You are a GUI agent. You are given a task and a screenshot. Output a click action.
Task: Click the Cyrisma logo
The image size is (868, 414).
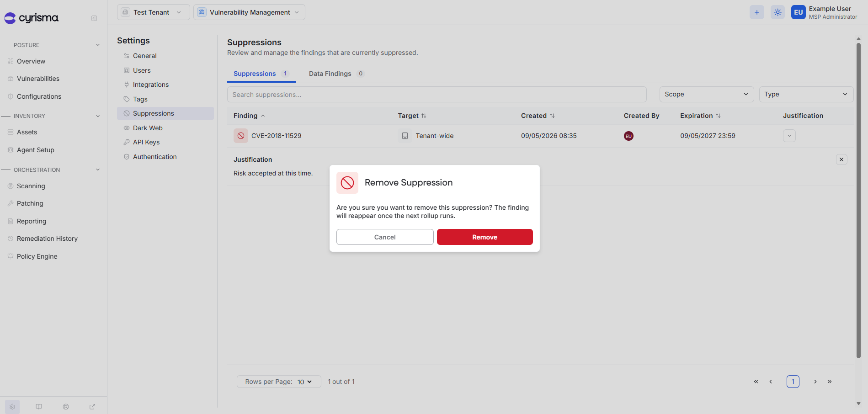point(32,18)
